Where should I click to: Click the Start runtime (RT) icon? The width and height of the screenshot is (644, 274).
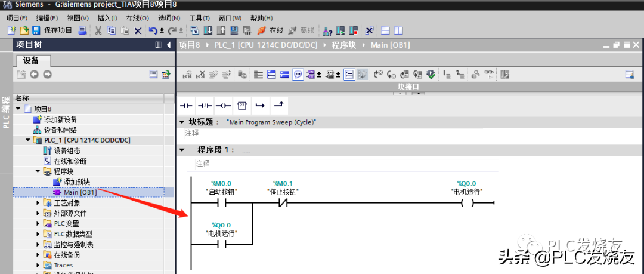click(x=247, y=30)
